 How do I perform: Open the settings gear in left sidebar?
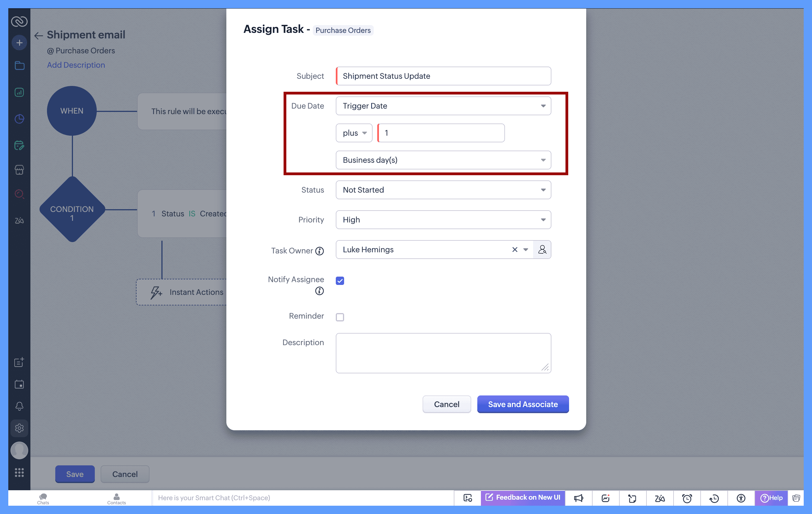[x=19, y=428]
